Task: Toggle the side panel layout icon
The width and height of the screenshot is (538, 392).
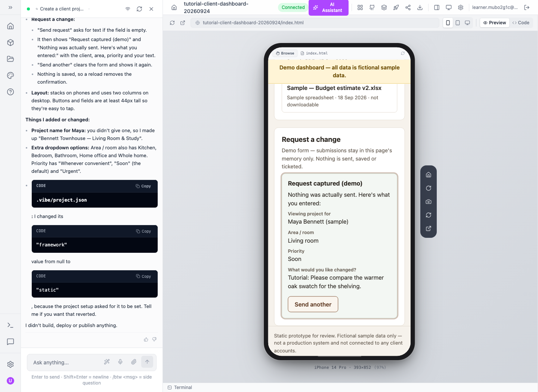Action: (437, 7)
